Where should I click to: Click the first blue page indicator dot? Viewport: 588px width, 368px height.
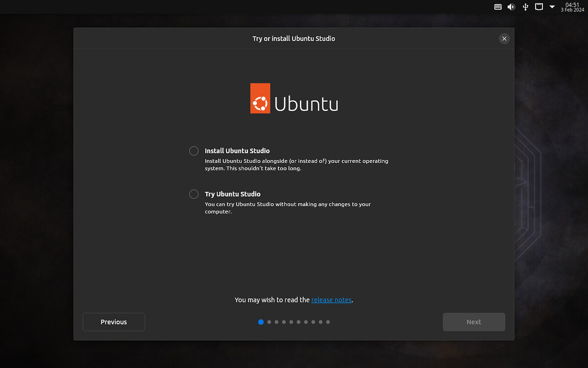click(261, 322)
